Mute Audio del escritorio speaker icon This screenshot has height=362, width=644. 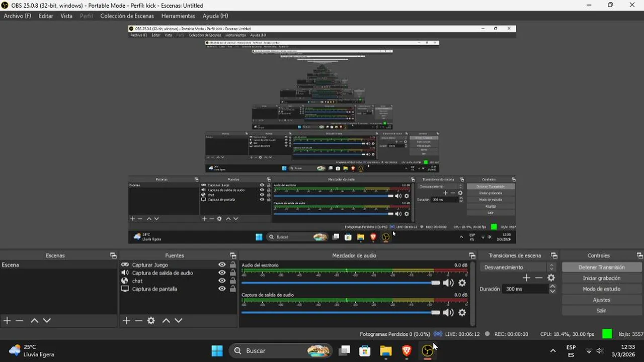click(x=448, y=283)
